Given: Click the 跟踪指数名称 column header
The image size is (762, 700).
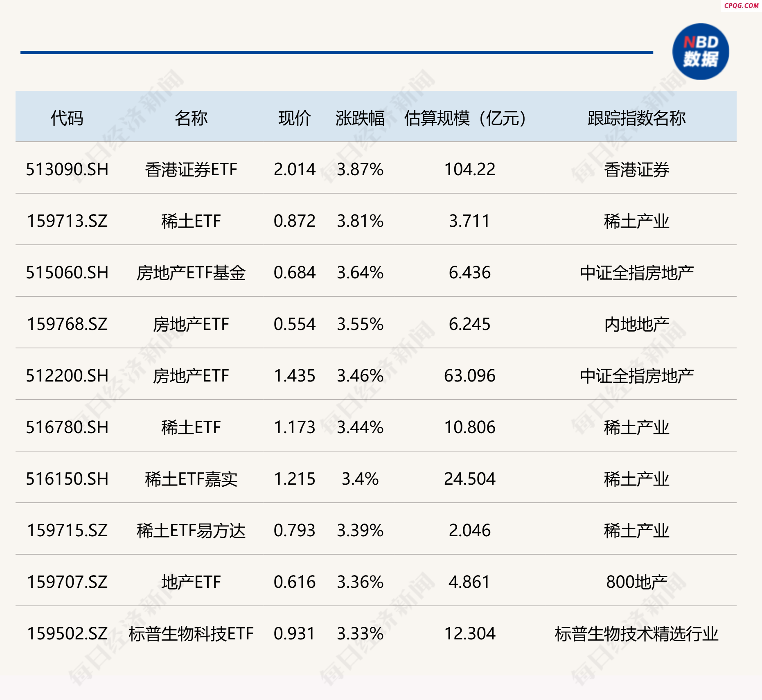Looking at the screenshot, I should tap(637, 118).
